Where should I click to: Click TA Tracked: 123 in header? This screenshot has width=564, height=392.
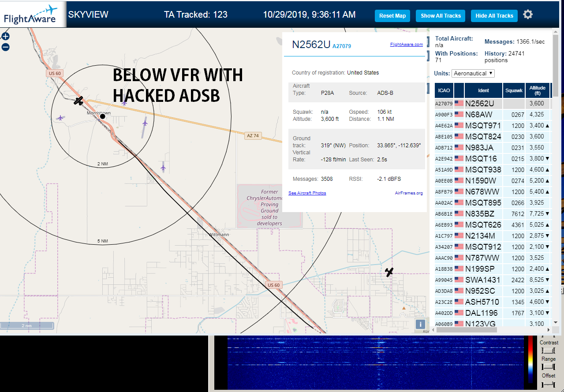[196, 15]
